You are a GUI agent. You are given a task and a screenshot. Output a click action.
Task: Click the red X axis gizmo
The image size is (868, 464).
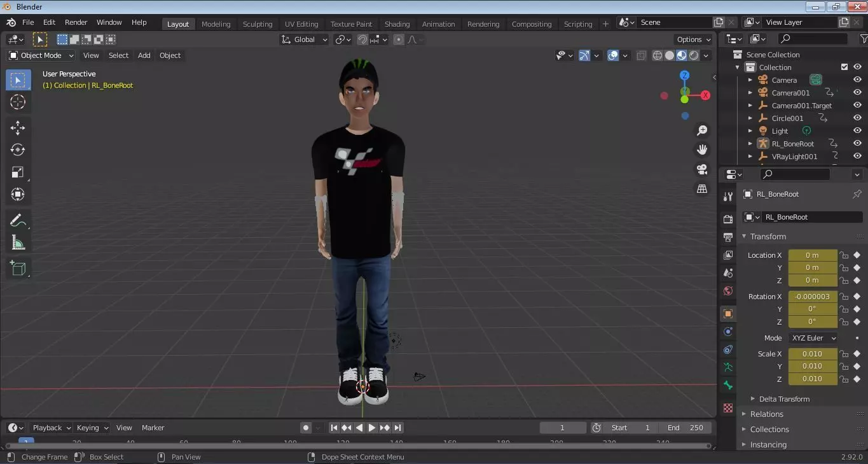pos(705,95)
